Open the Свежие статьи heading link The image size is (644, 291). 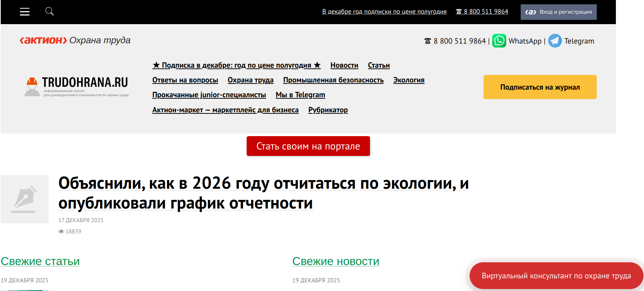pos(40,261)
